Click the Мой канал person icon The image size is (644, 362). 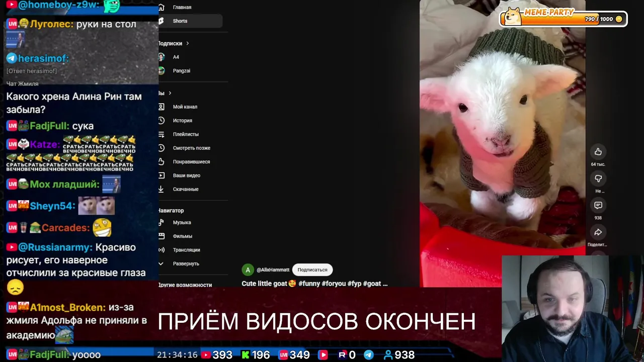pyautogui.click(x=161, y=107)
